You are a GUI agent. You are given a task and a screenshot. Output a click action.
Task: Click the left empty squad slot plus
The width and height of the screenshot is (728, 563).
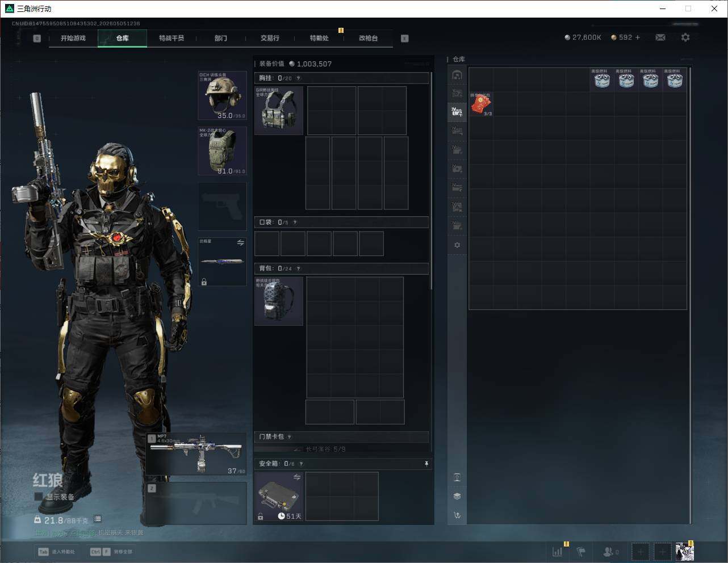click(641, 552)
